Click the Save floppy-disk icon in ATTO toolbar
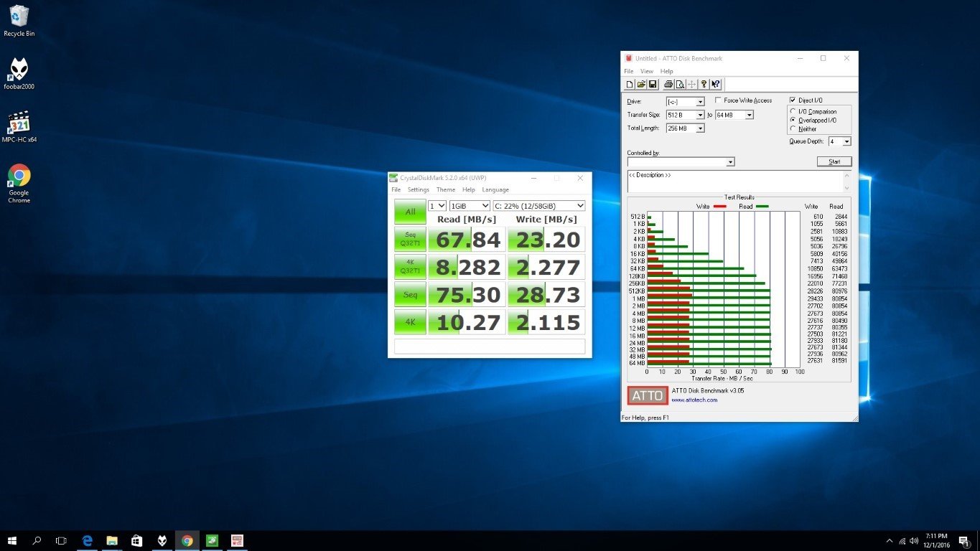The height and width of the screenshot is (551, 980). [x=653, y=84]
